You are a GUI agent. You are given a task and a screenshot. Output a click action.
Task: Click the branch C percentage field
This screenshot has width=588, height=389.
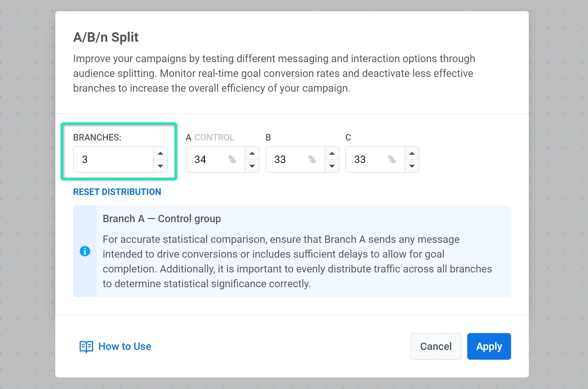pyautogui.click(x=370, y=159)
